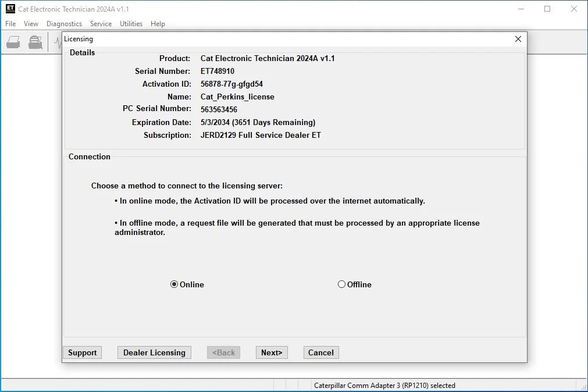Open the View menu
The width and height of the screenshot is (588, 392).
click(31, 24)
